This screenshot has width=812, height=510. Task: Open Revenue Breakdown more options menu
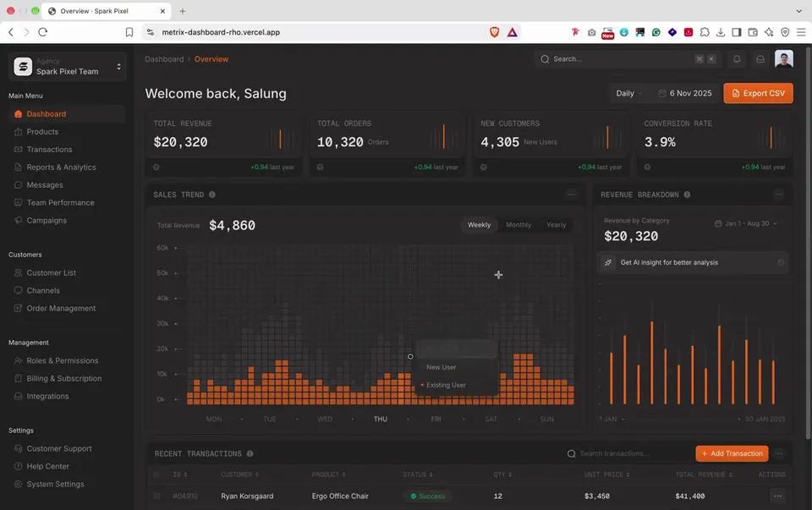pos(778,195)
